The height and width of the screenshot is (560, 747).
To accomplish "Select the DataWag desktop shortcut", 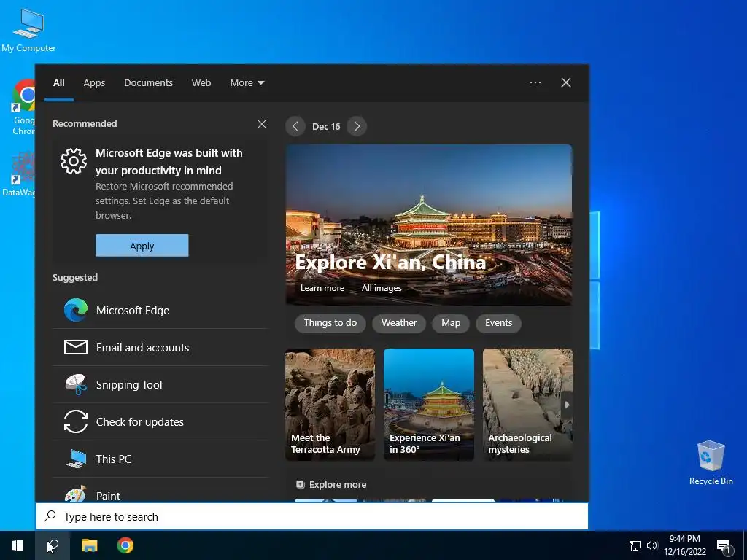I will pos(18,174).
